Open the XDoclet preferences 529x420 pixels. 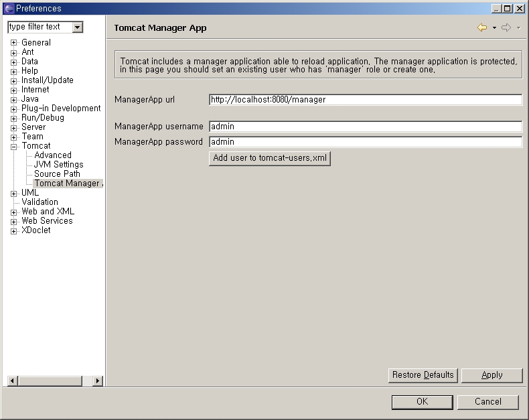pos(36,230)
